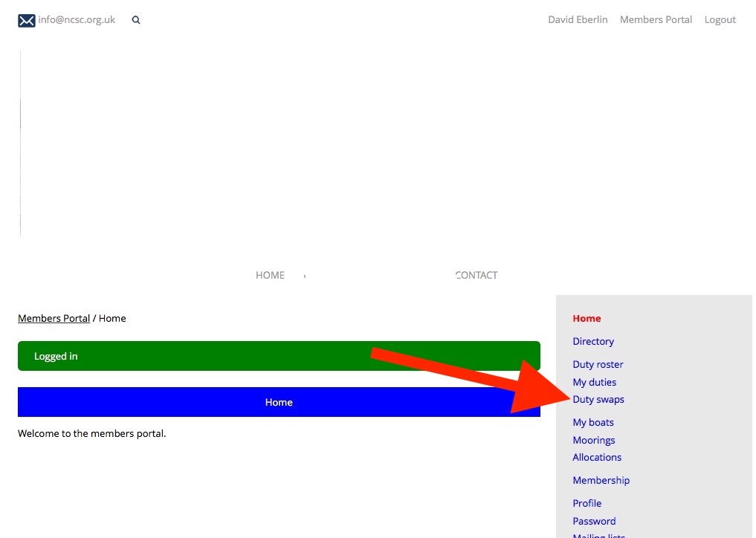The height and width of the screenshot is (538, 756).
Task: Go to My duties page
Action: click(x=594, y=382)
